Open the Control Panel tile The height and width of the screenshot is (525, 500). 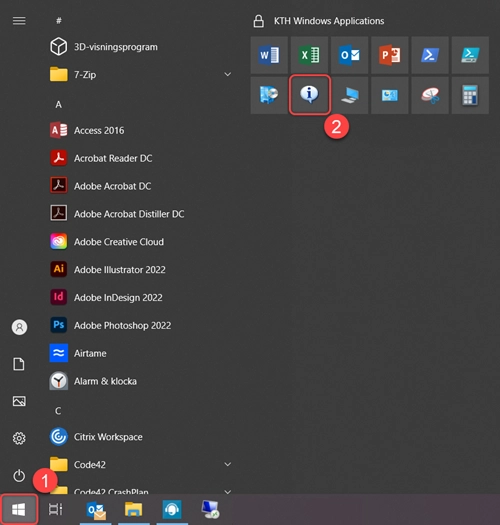pyautogui.click(x=389, y=95)
